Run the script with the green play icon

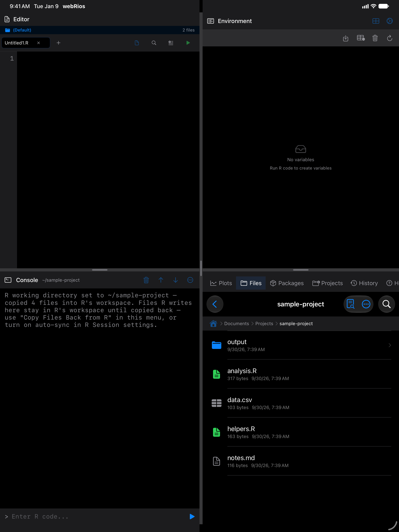[188, 43]
